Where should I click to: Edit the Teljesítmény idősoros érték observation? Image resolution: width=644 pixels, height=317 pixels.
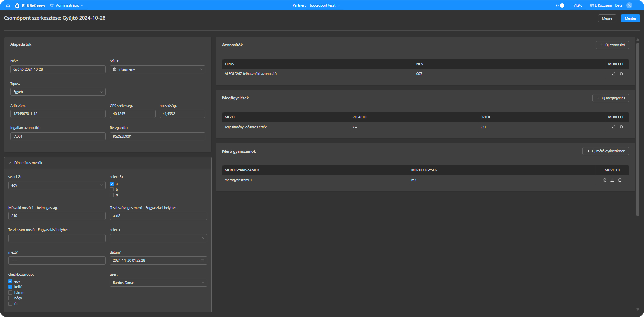click(x=613, y=127)
